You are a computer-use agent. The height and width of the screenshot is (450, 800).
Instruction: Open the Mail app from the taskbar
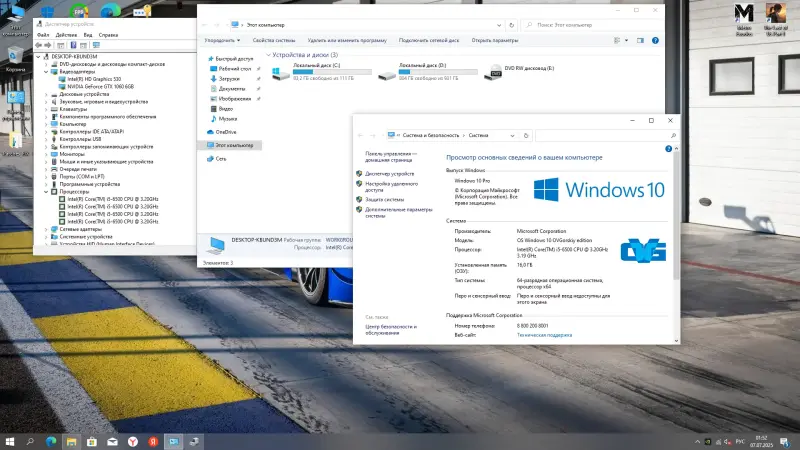point(112,441)
